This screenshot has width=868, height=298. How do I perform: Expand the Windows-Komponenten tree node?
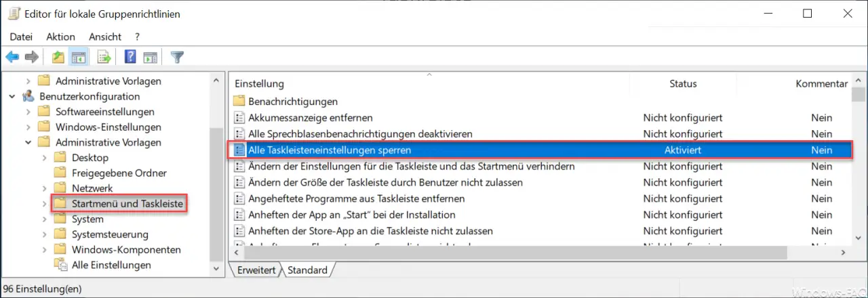click(x=44, y=249)
